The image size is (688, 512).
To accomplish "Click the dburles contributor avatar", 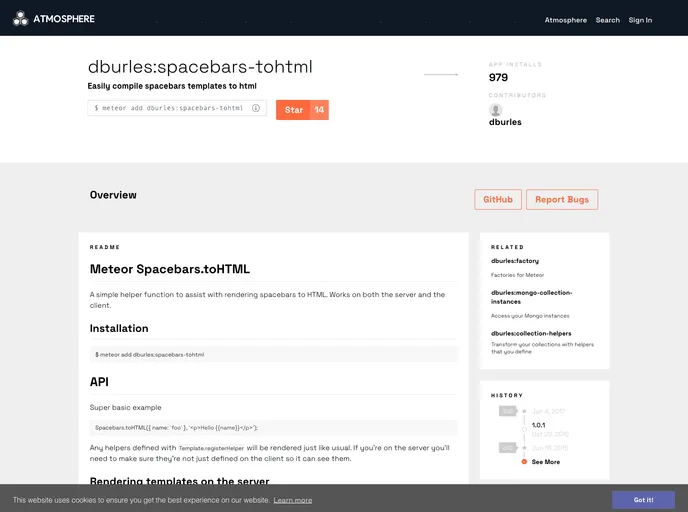I will pos(495,110).
